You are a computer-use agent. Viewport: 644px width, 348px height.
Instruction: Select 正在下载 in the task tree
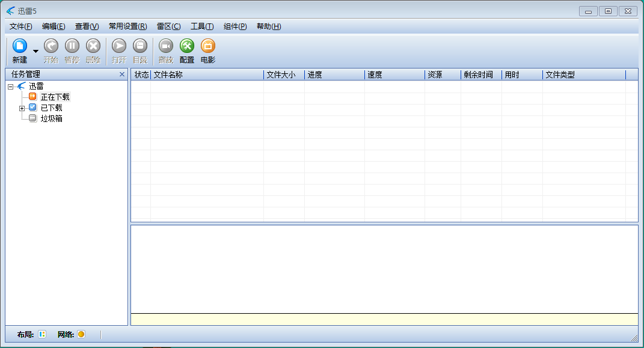(x=55, y=97)
